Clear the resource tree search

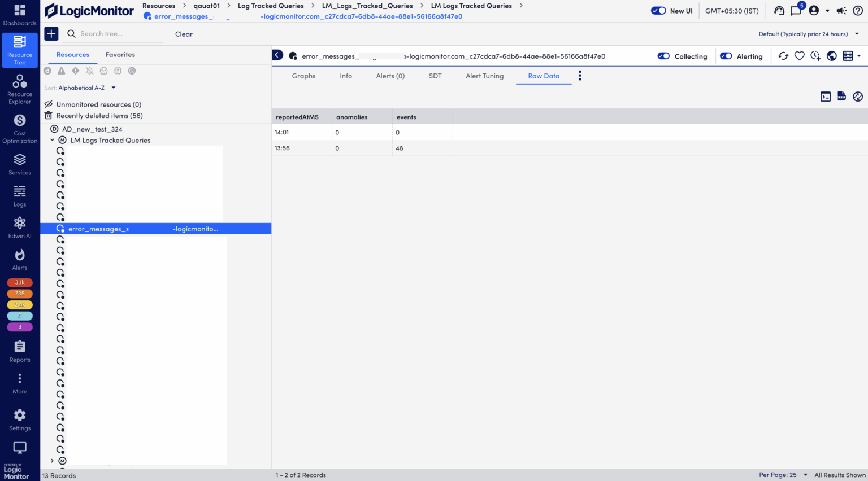(184, 34)
